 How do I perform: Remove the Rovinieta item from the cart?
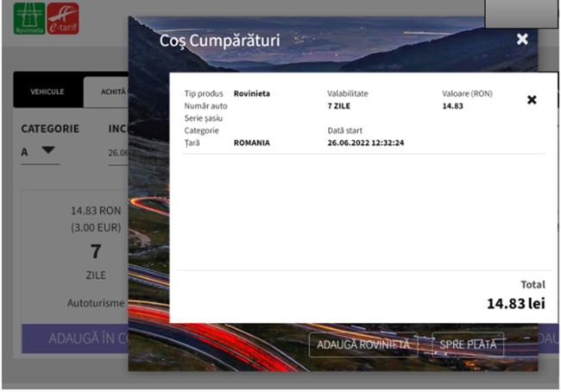(532, 100)
